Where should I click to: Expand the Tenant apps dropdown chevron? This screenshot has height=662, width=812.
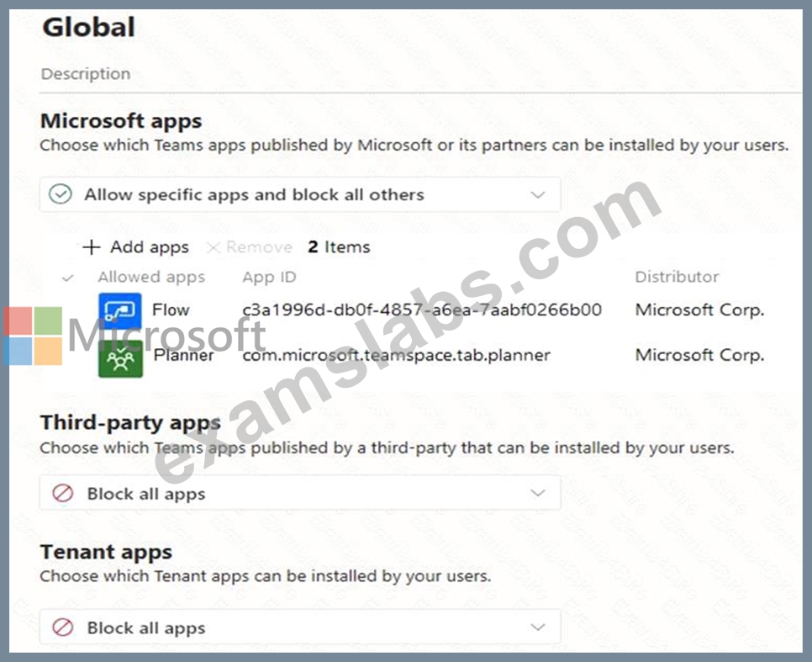pos(538,628)
